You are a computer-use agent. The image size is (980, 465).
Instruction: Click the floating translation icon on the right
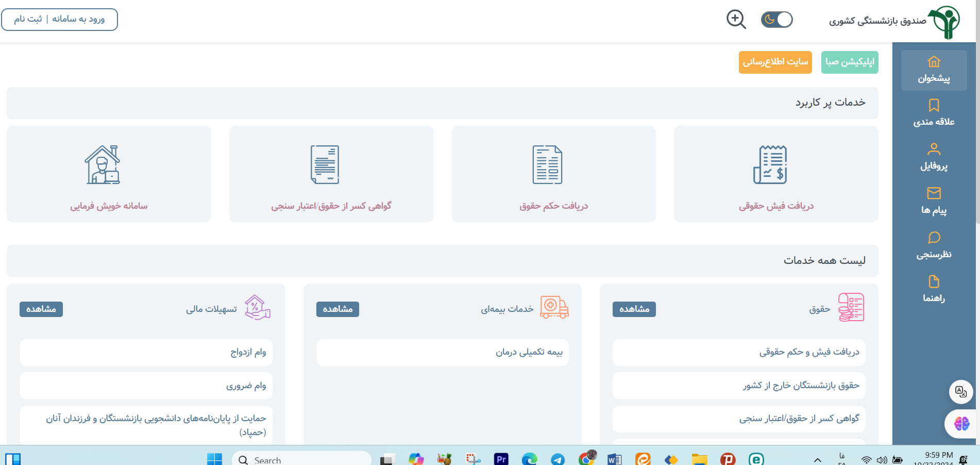960,392
